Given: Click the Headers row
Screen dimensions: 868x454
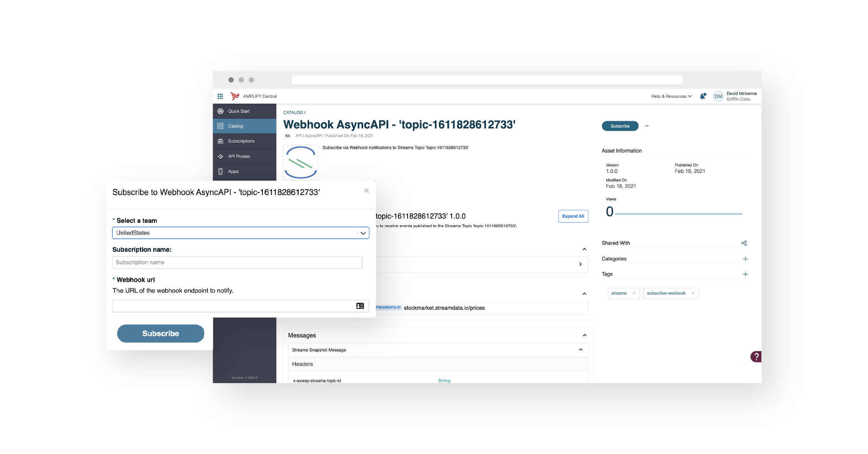Looking at the screenshot, I should pyautogui.click(x=438, y=364).
